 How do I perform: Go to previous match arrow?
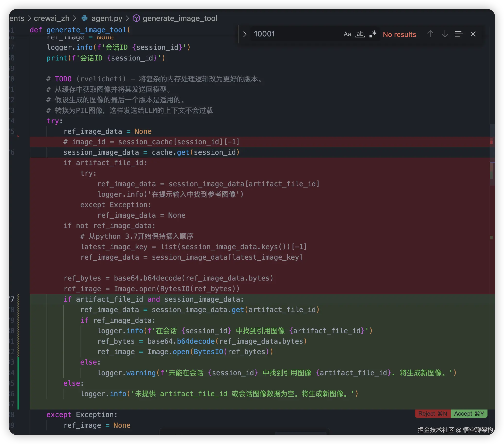coord(430,34)
